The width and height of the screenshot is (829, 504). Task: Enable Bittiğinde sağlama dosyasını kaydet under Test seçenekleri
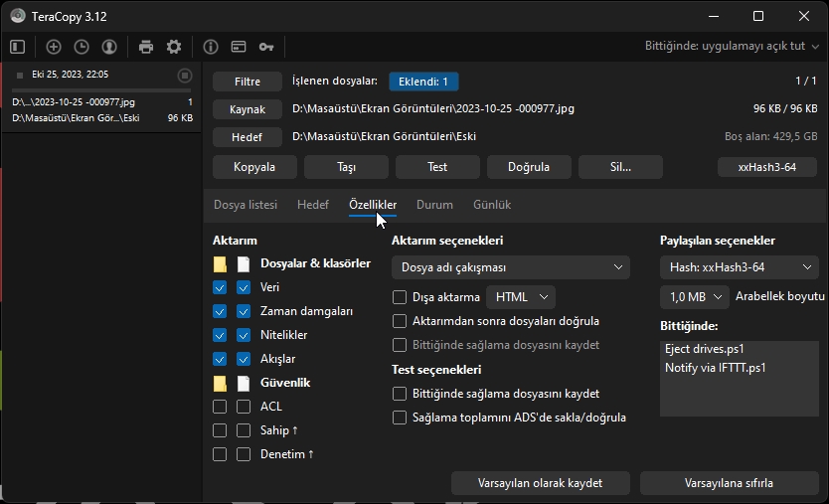[x=400, y=394]
